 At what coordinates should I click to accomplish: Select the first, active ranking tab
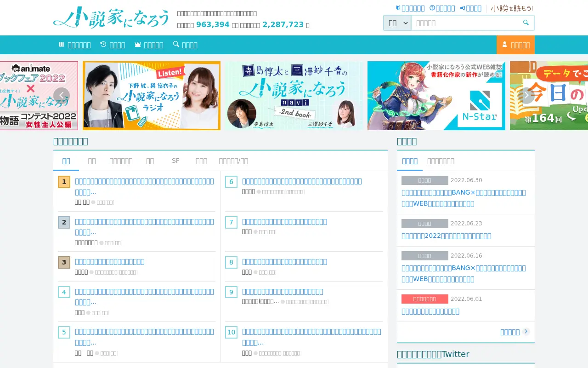[x=66, y=161]
